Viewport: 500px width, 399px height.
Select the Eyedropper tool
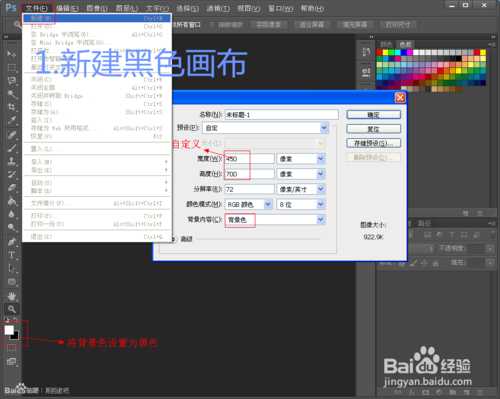(x=11, y=120)
